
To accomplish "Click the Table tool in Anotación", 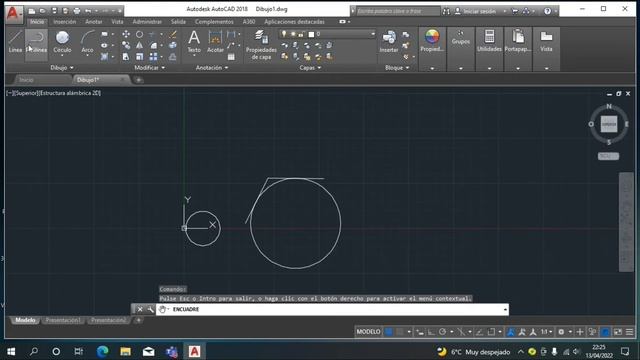I will pyautogui.click(x=231, y=57).
